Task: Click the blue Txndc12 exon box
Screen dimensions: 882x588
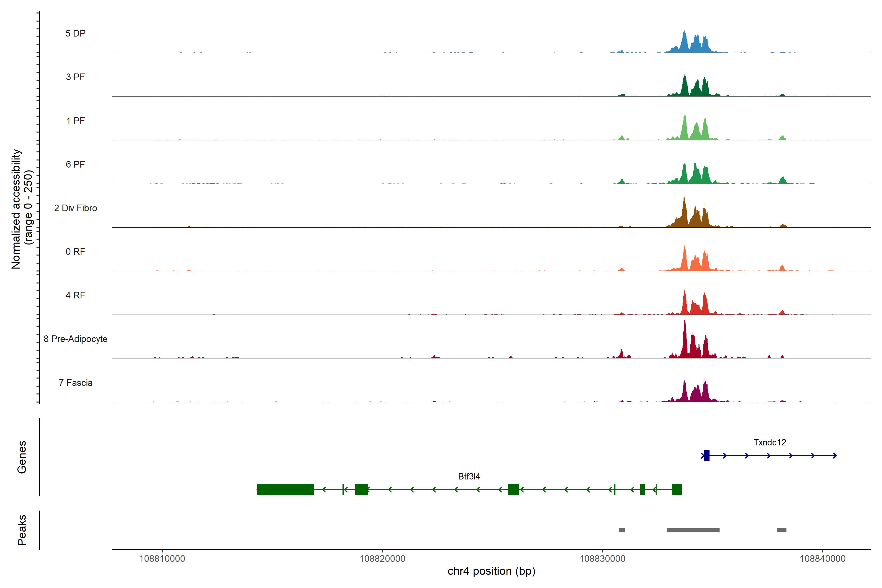Action: pos(707,455)
